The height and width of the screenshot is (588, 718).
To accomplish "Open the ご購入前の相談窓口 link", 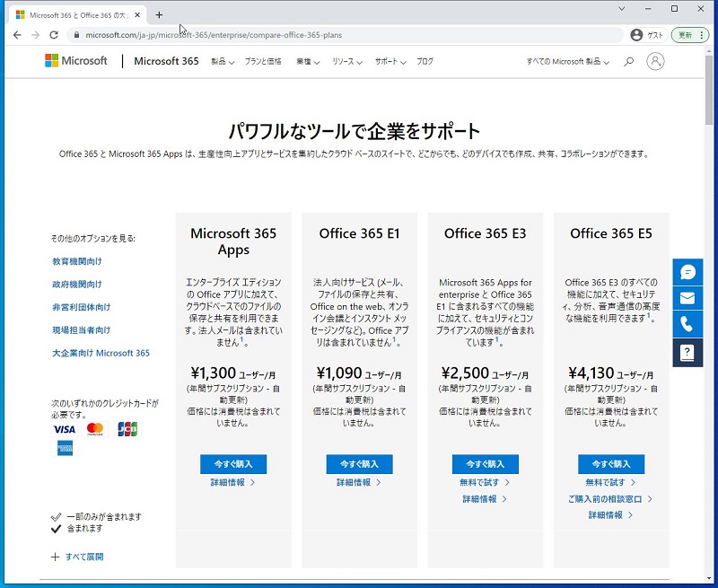I will (610, 499).
